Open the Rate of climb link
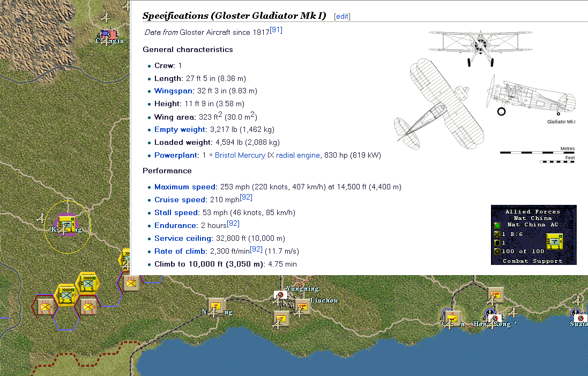Screen dimensions: 588x376 click(x=180, y=251)
